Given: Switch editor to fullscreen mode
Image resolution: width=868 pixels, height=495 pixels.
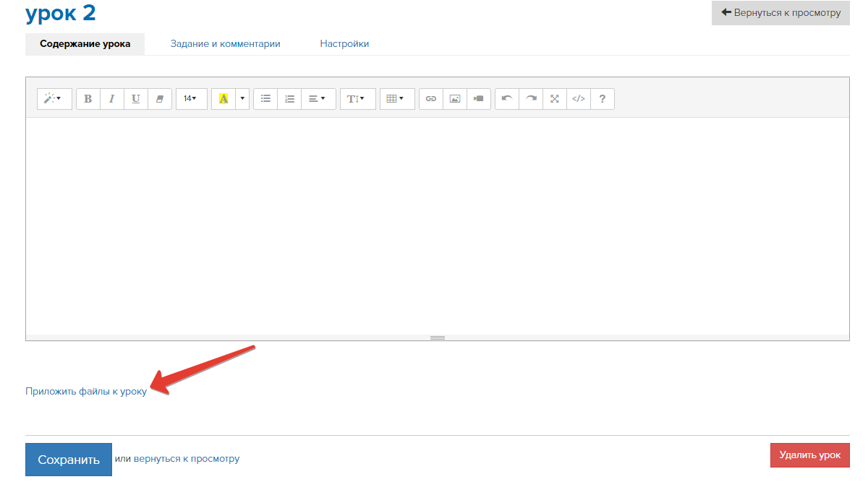Looking at the screenshot, I should coord(555,99).
